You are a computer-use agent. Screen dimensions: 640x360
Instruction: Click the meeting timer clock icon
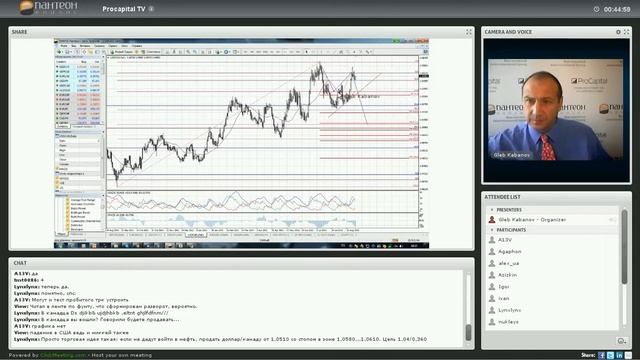pos(596,9)
